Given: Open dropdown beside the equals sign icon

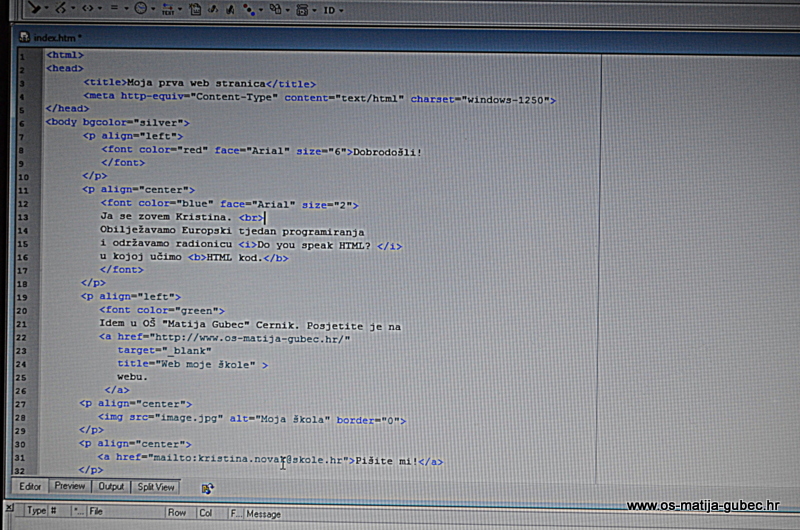Looking at the screenshot, I should [126, 9].
